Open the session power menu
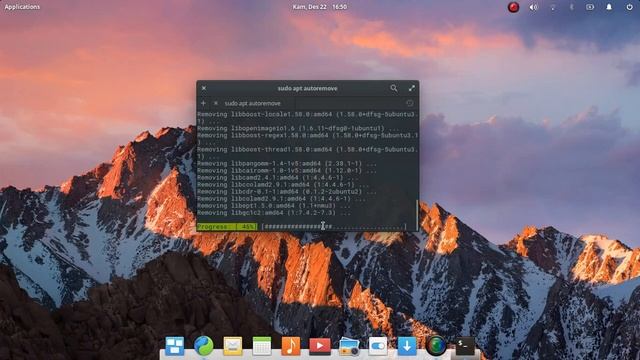Screen dimensions: 640x360 (x=629, y=7)
